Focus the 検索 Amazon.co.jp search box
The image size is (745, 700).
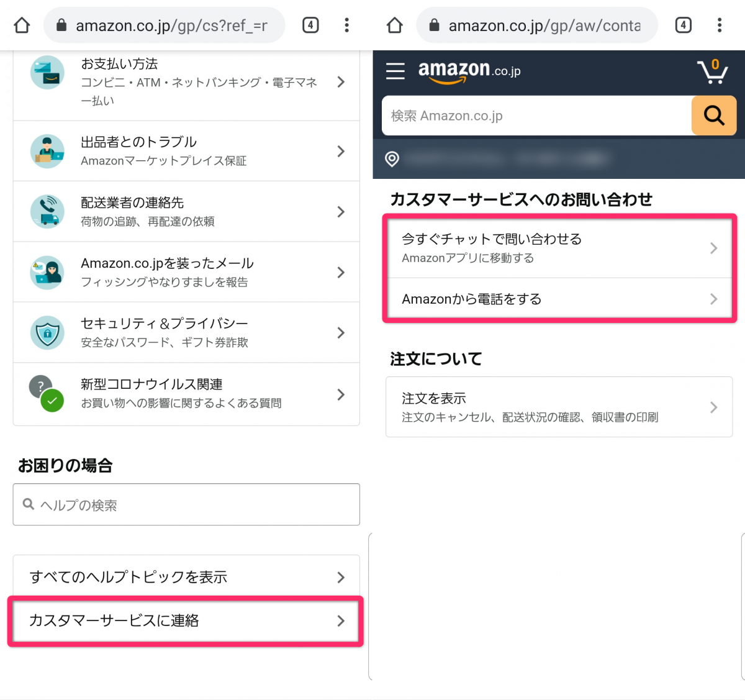pos(537,116)
